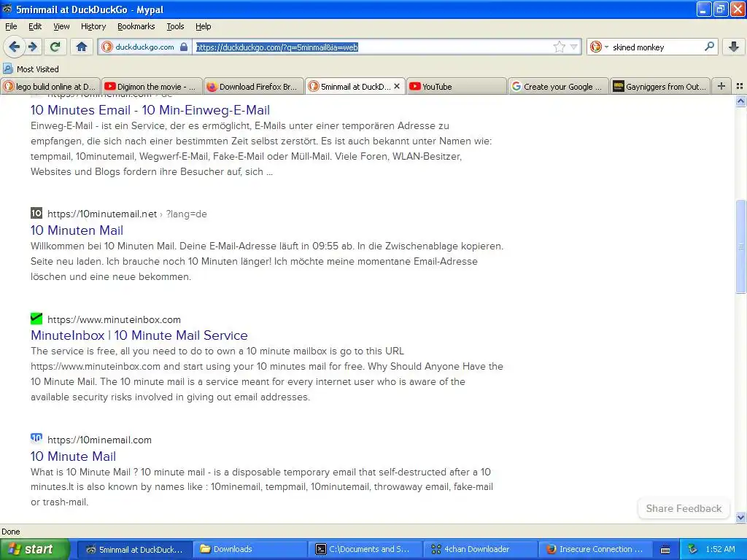Viewport: 747px width, 560px height.
Task: Switch to the Download Firefox Br... tab
Action: 254,87
